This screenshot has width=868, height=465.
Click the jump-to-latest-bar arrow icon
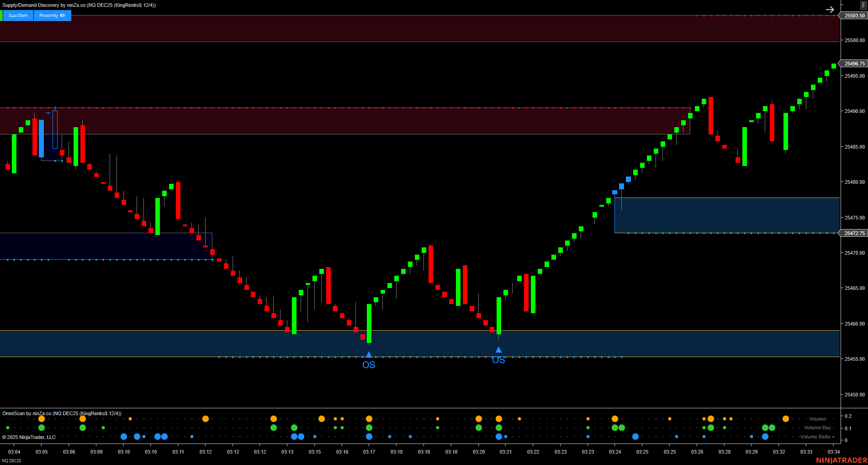830,9
